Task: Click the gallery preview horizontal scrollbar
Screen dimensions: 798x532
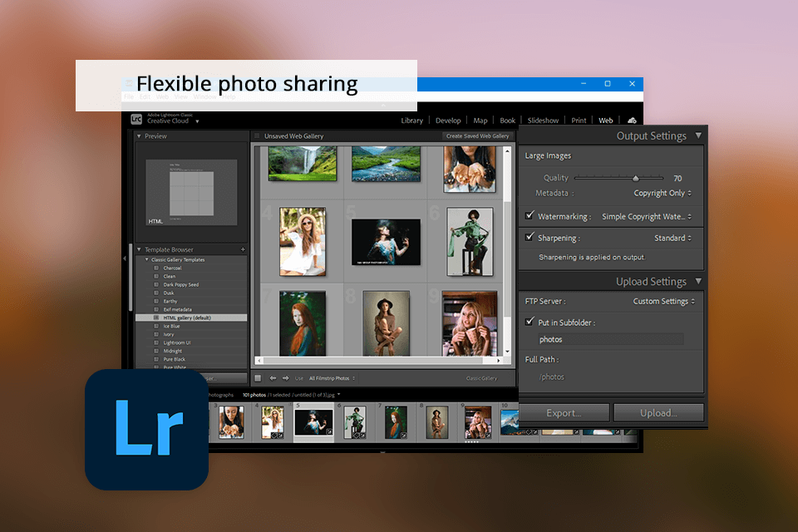Action: [x=373, y=361]
